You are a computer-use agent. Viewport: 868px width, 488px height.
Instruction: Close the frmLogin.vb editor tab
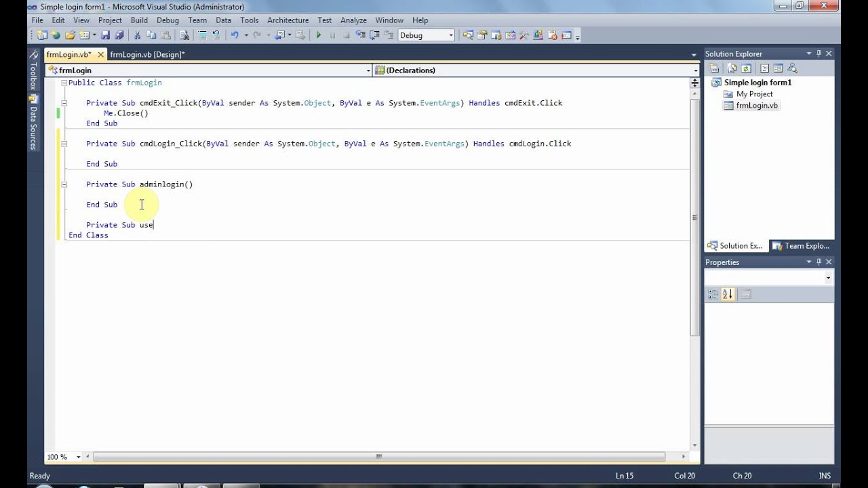click(x=101, y=54)
